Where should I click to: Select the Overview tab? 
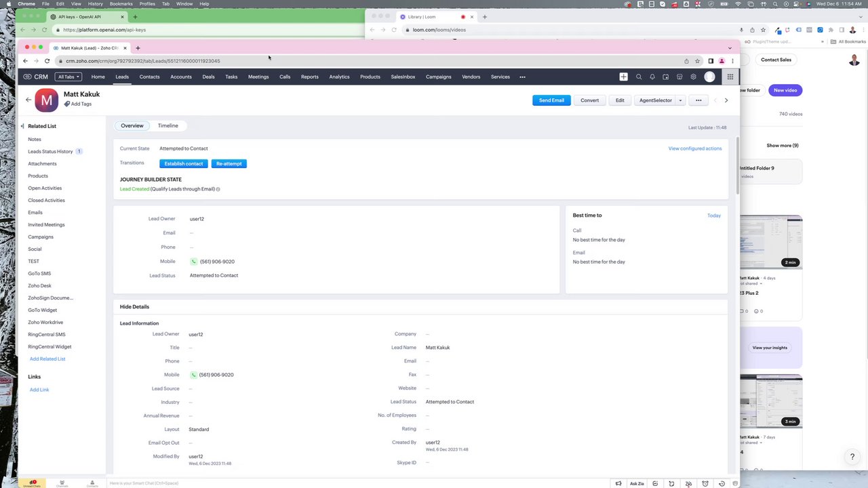132,125
